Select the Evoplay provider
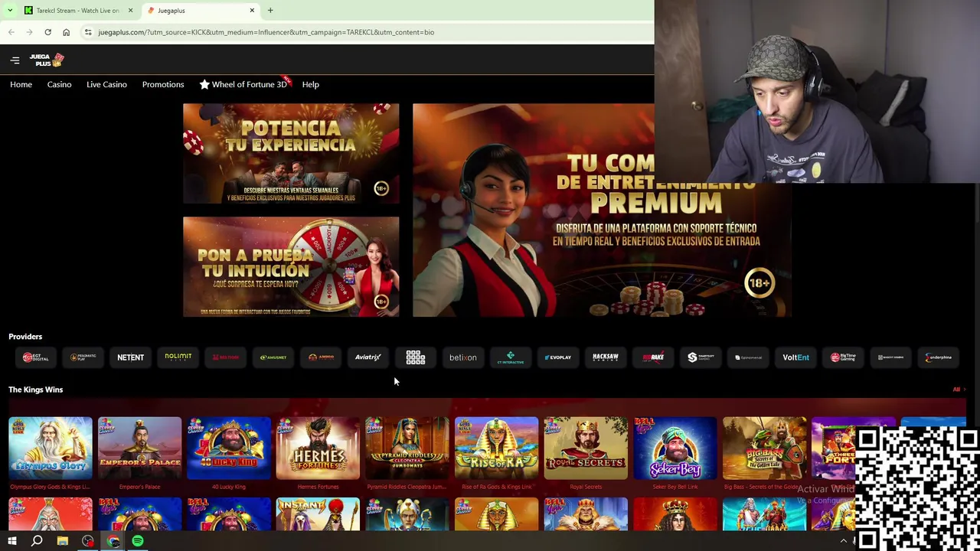980x551 pixels. coord(558,357)
